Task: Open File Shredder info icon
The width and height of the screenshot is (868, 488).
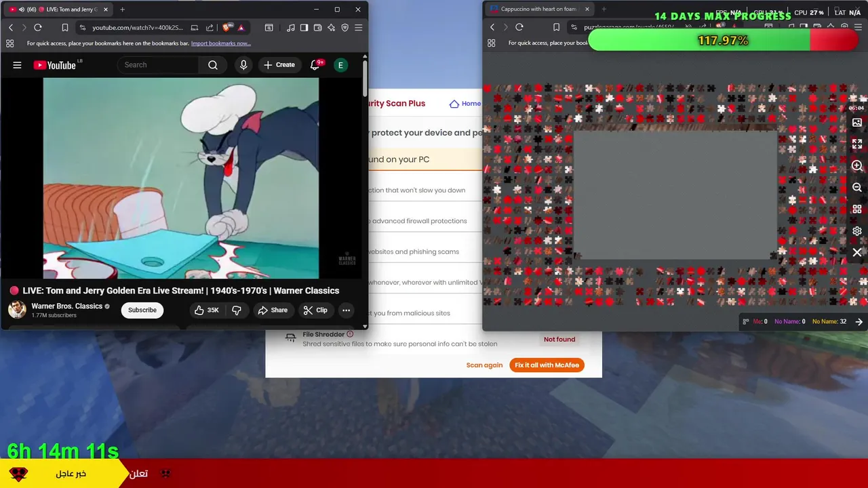Action: pyautogui.click(x=350, y=334)
